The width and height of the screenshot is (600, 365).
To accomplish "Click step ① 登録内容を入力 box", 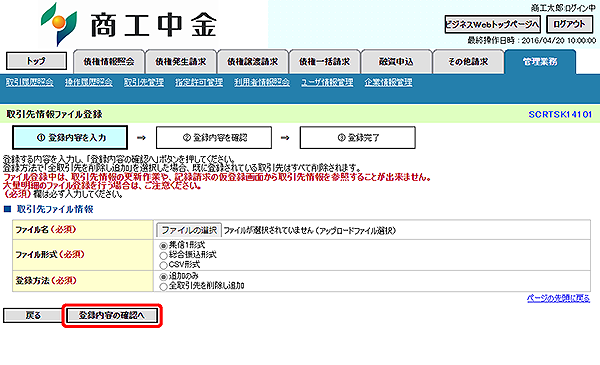I will [70, 138].
